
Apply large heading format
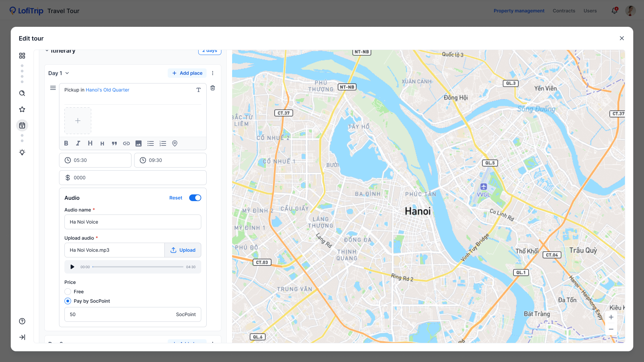tap(90, 143)
